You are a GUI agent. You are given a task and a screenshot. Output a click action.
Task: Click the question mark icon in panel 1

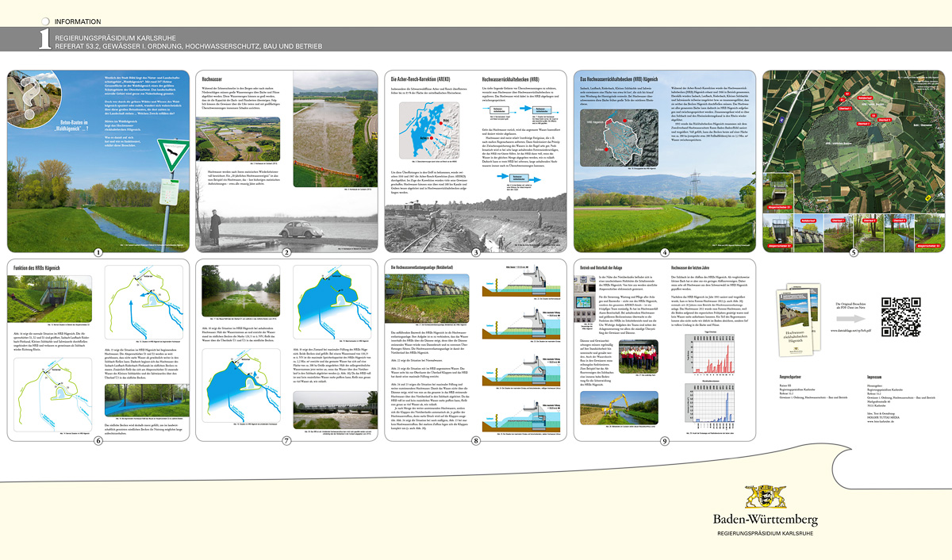pyautogui.click(x=32, y=98)
